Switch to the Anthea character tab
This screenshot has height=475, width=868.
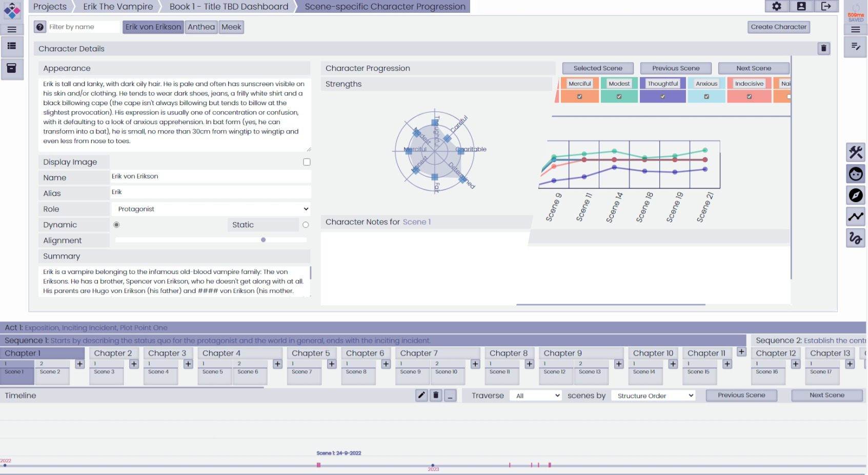click(x=201, y=27)
